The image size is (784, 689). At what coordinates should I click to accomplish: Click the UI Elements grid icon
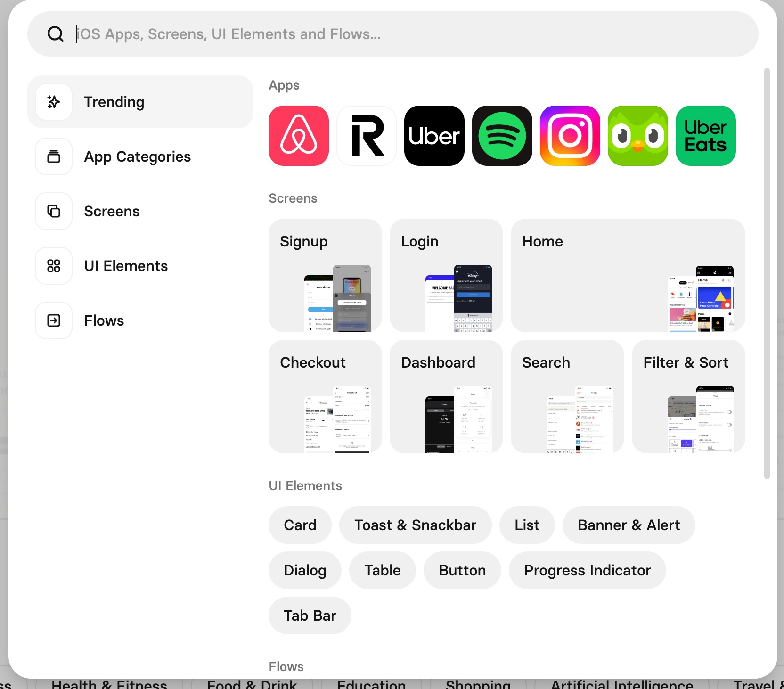pos(54,266)
